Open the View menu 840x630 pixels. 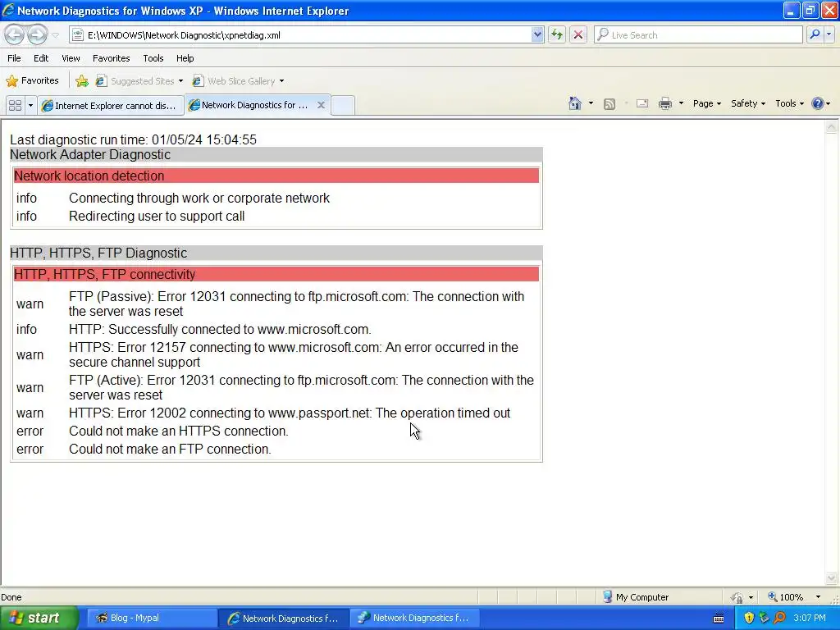[71, 58]
